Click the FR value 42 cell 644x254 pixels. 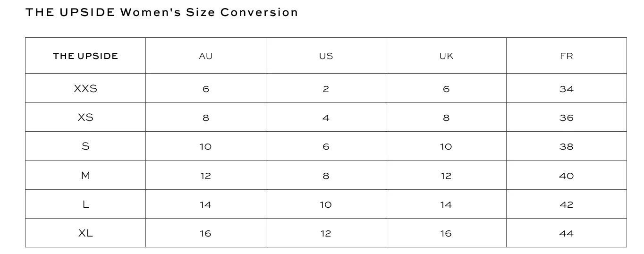[567, 204]
